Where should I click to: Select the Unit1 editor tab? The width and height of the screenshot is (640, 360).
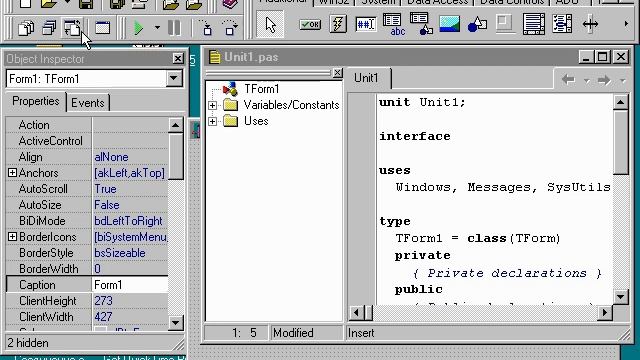[x=366, y=78]
